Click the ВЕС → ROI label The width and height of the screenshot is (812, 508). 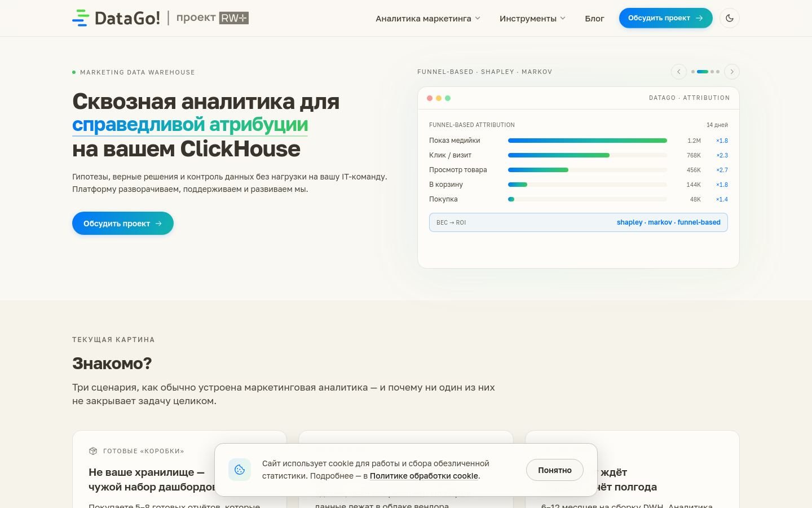[x=451, y=222]
